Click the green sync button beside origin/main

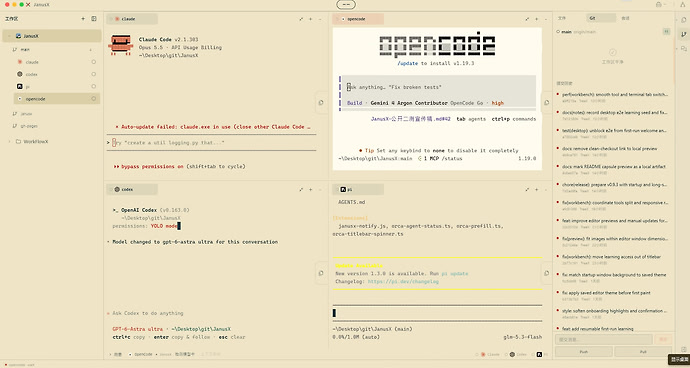click(666, 32)
